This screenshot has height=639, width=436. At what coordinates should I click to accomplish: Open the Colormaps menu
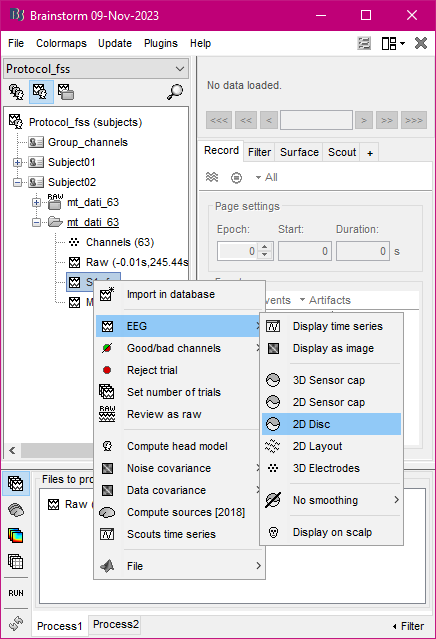[x=61, y=43]
